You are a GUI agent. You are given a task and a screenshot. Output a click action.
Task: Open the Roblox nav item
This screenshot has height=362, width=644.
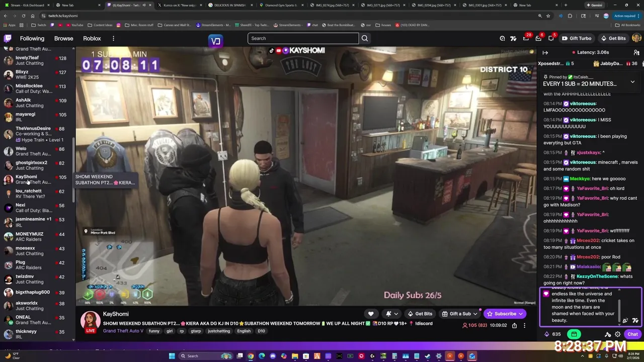(92, 38)
